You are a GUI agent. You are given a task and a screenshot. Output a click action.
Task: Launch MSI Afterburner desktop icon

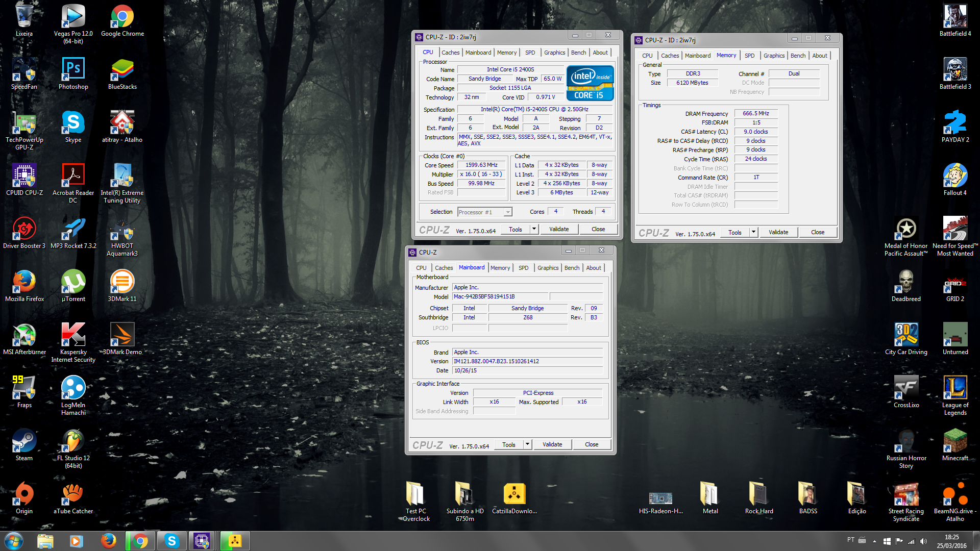(x=24, y=339)
